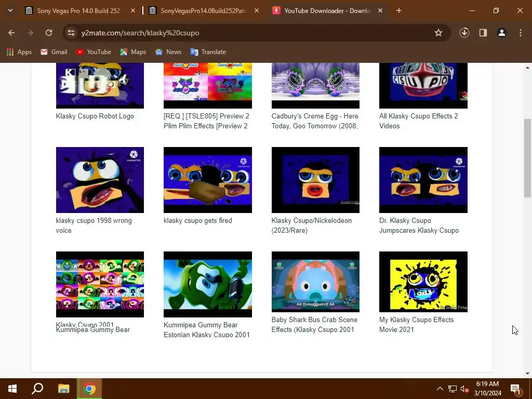Open the Maps bookmark
Viewport: 532px width, 399px height.
[x=133, y=52]
